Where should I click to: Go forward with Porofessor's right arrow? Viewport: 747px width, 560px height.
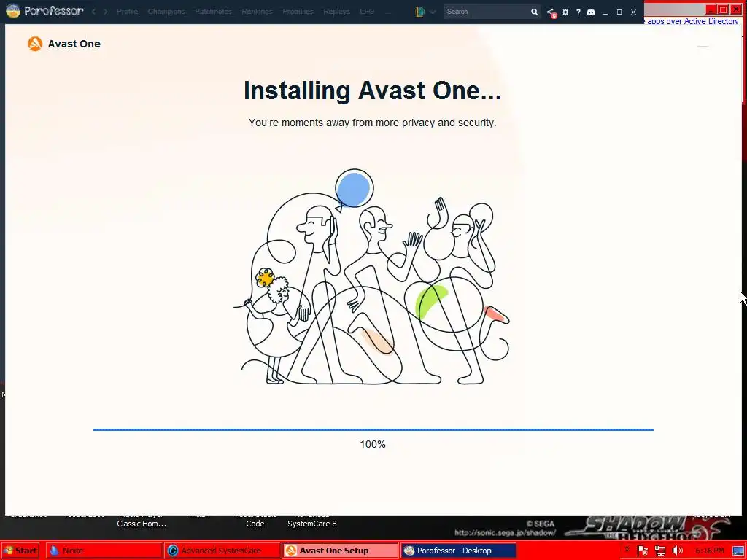click(106, 12)
